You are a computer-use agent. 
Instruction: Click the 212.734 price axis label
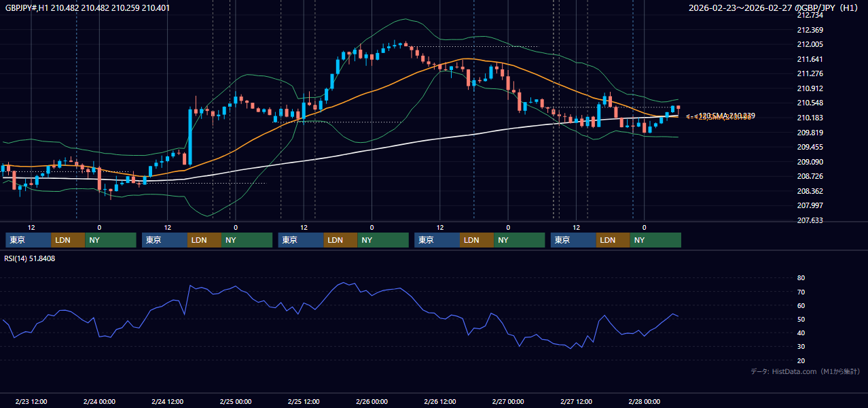[x=810, y=15]
